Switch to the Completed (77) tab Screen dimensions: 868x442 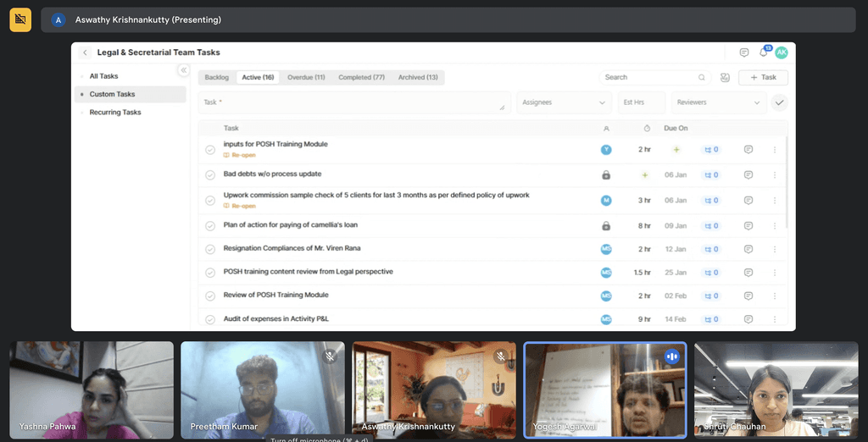pyautogui.click(x=361, y=77)
